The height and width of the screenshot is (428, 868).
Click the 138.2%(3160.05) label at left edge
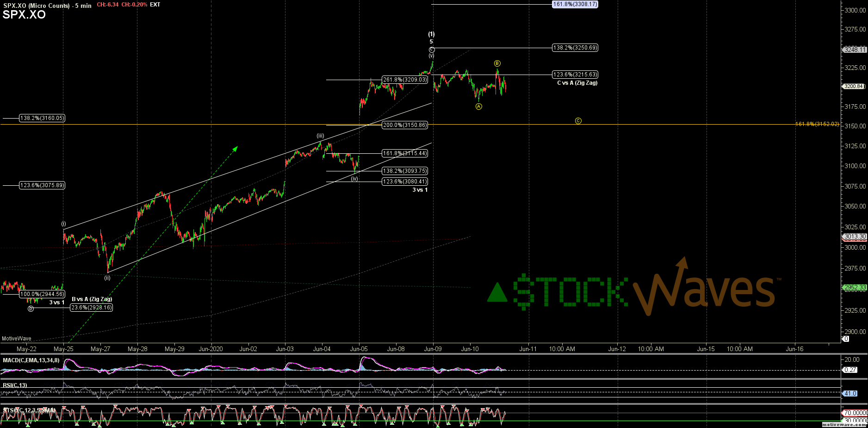42,119
